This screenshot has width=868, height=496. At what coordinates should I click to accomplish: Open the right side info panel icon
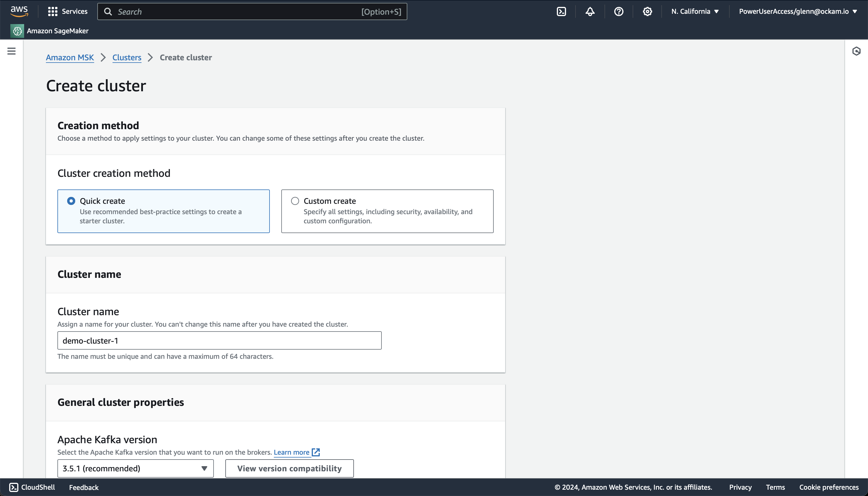click(x=856, y=51)
